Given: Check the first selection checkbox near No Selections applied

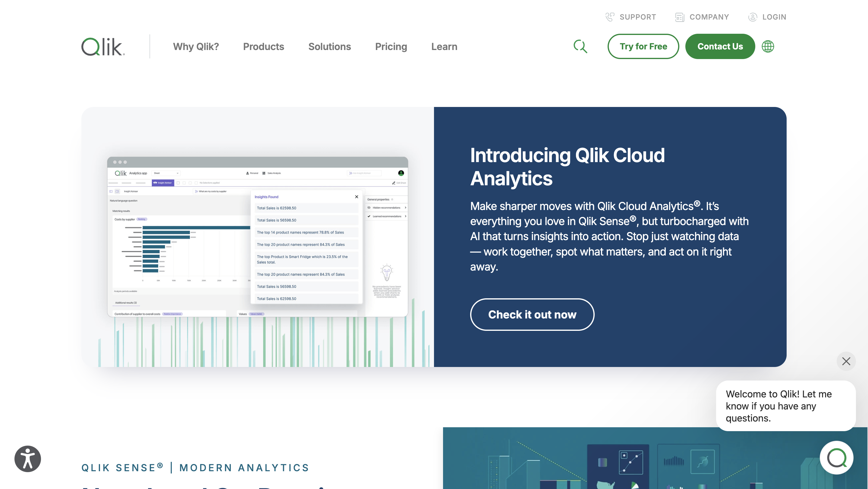Looking at the screenshot, I should tap(178, 183).
